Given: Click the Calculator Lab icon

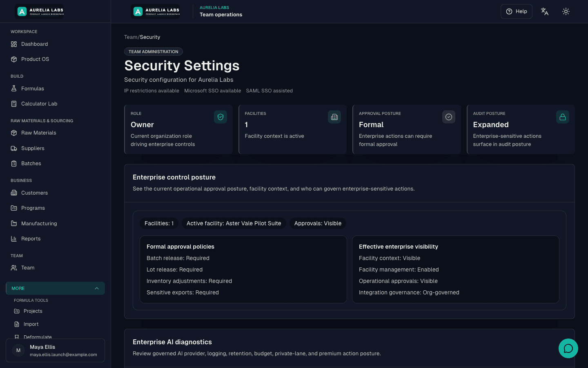Looking at the screenshot, I should click(x=14, y=104).
